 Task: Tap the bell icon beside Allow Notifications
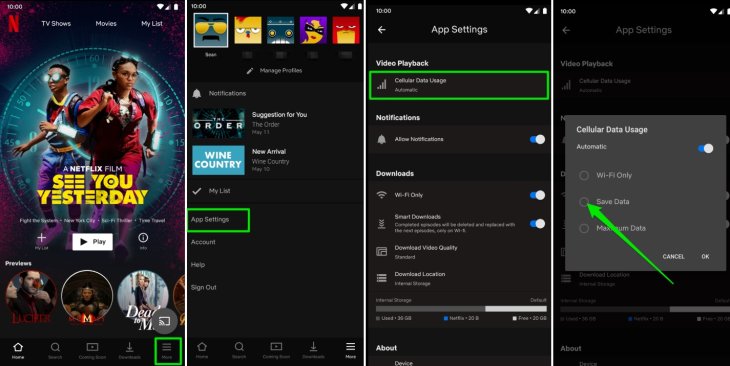pyautogui.click(x=382, y=139)
